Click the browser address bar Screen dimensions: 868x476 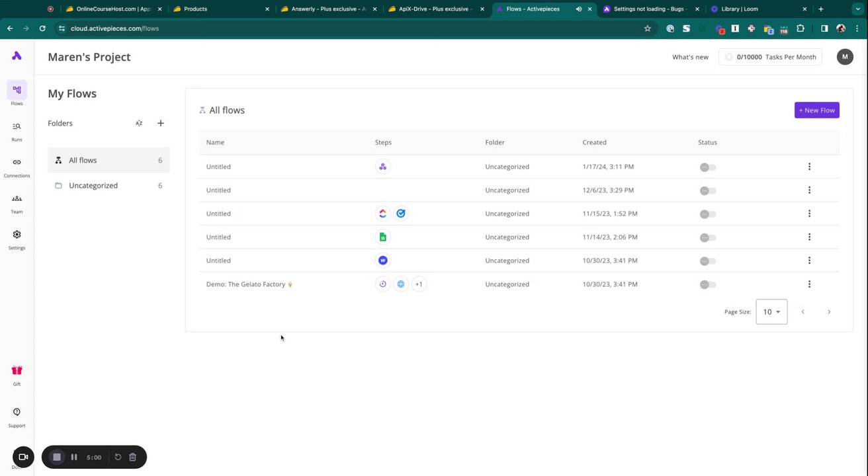point(351,28)
